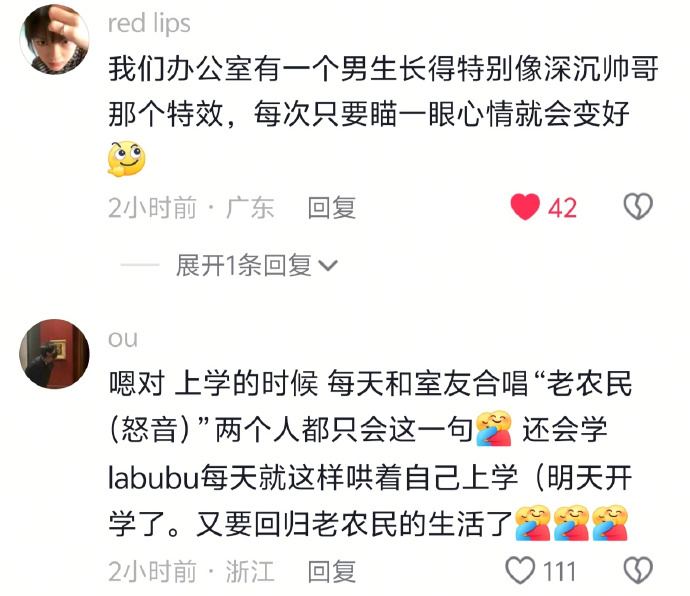Screen dimensions: 690x596
Task: Like ou's comment with outlined heart
Action: pyautogui.click(x=520, y=570)
